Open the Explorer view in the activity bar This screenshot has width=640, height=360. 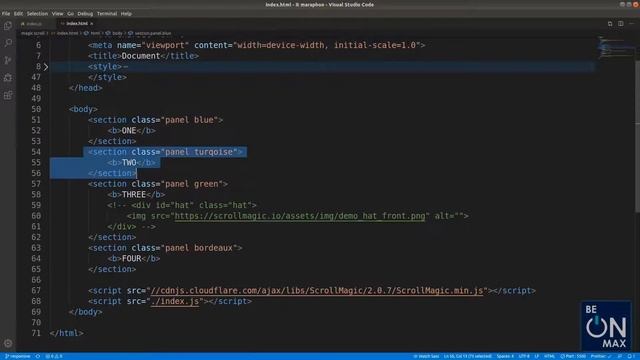tap(8, 26)
